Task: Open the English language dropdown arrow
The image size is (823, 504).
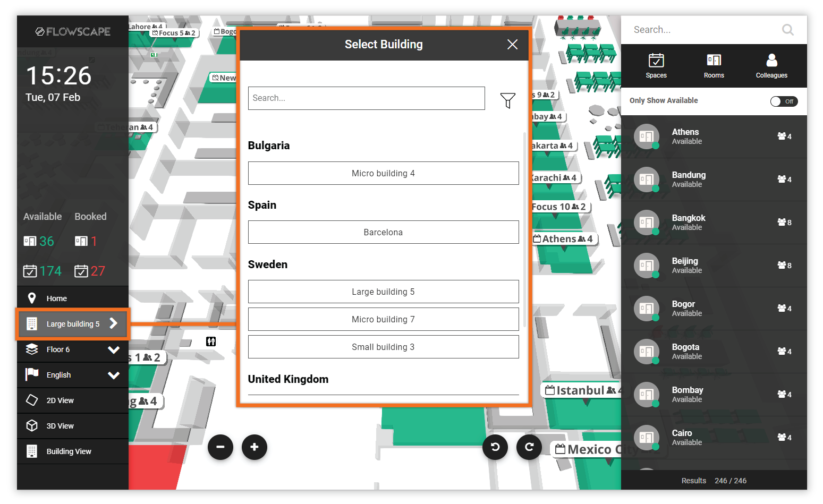Action: pos(114,375)
